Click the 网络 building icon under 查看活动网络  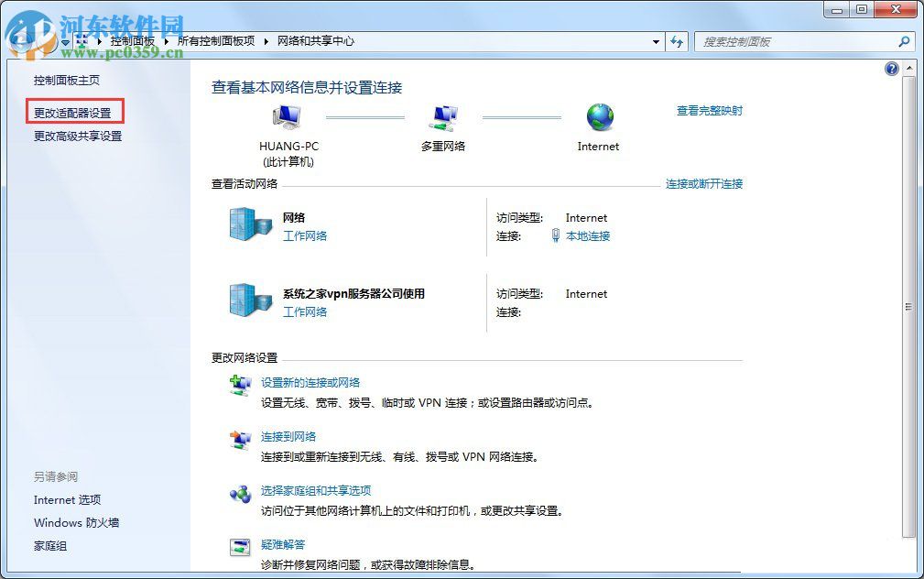tap(247, 224)
